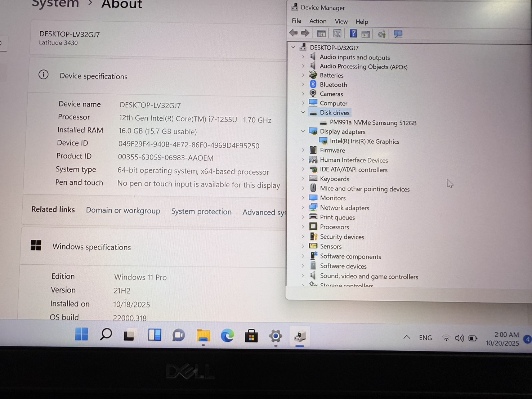The width and height of the screenshot is (532, 399).
Task: Open Microsoft Edge from the taskbar
Action: pos(227,336)
